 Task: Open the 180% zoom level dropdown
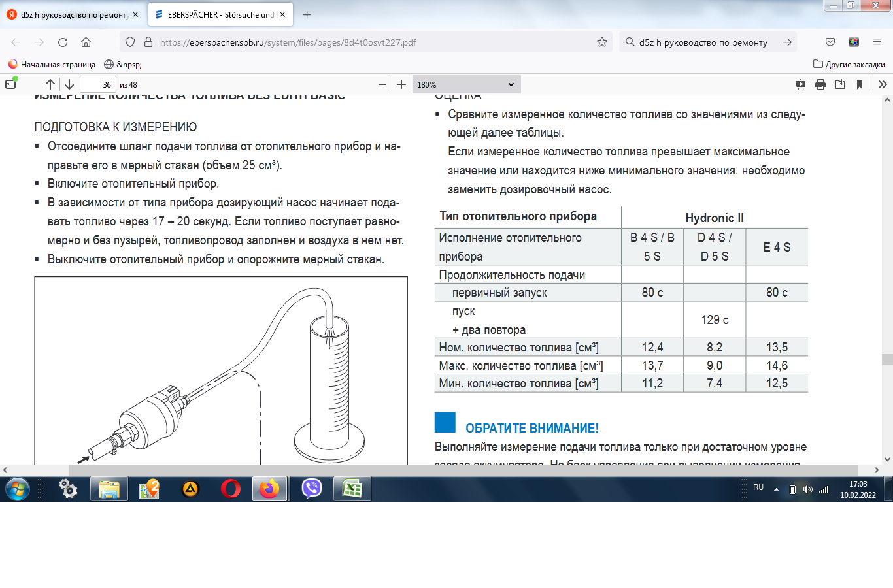[466, 84]
